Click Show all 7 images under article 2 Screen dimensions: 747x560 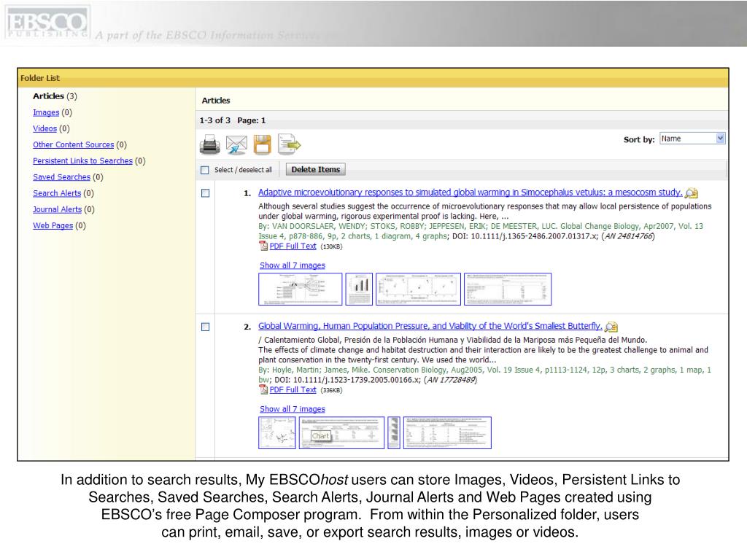293,409
